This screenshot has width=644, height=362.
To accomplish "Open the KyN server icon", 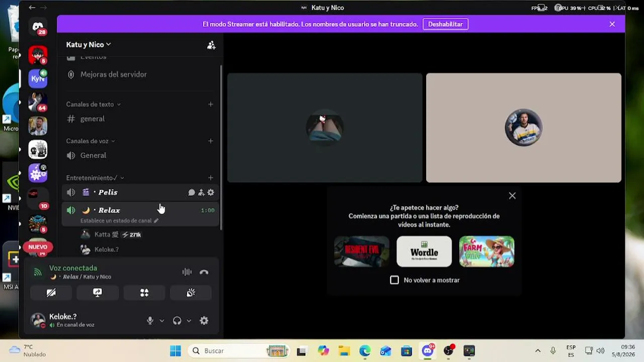I will pos(38,78).
